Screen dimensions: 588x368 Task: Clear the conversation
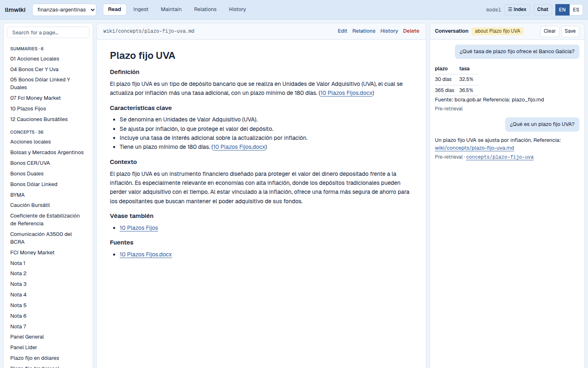click(550, 31)
